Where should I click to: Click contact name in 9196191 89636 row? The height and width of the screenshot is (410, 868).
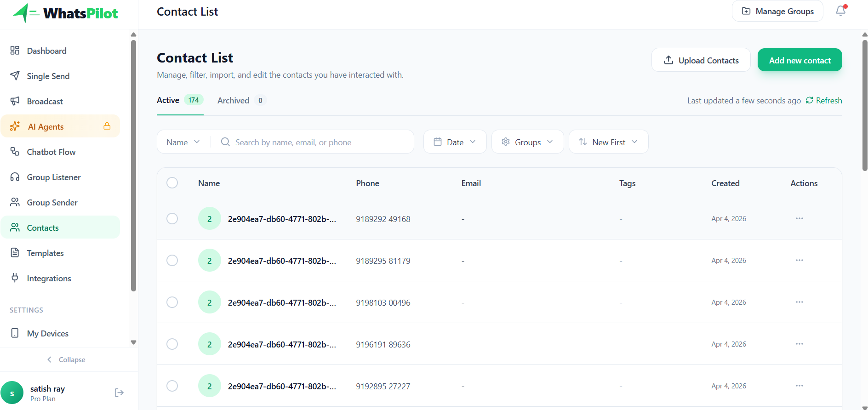coord(282,344)
